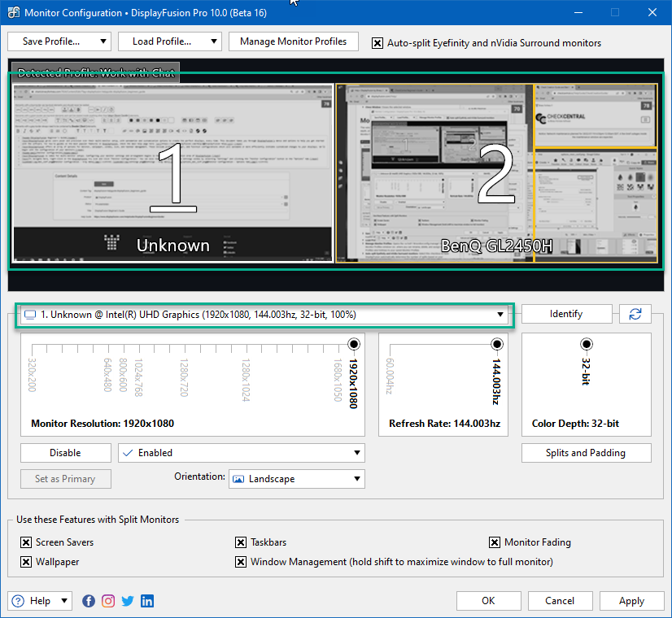Click the Refresh Rate slider handle at 144.003hz
This screenshot has width=672, height=618.
(x=497, y=344)
